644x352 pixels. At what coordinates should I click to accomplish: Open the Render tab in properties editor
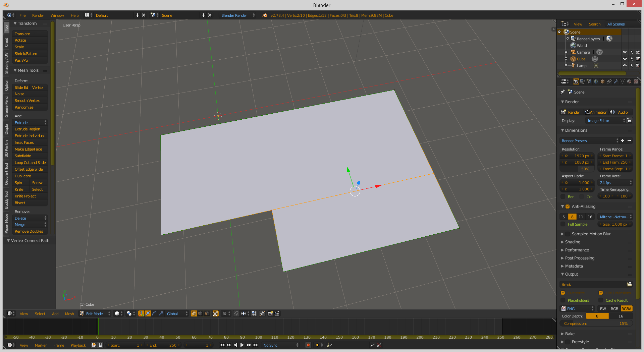[x=576, y=81]
